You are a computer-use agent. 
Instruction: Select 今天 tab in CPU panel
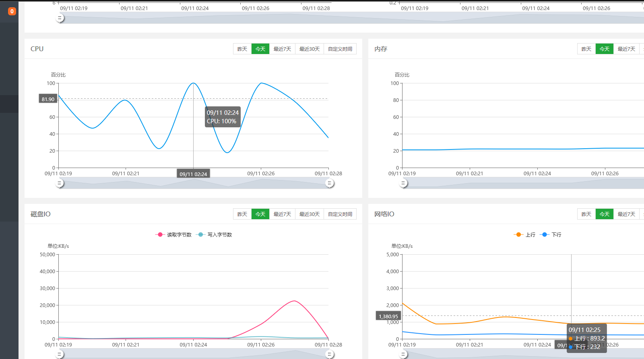coord(260,49)
